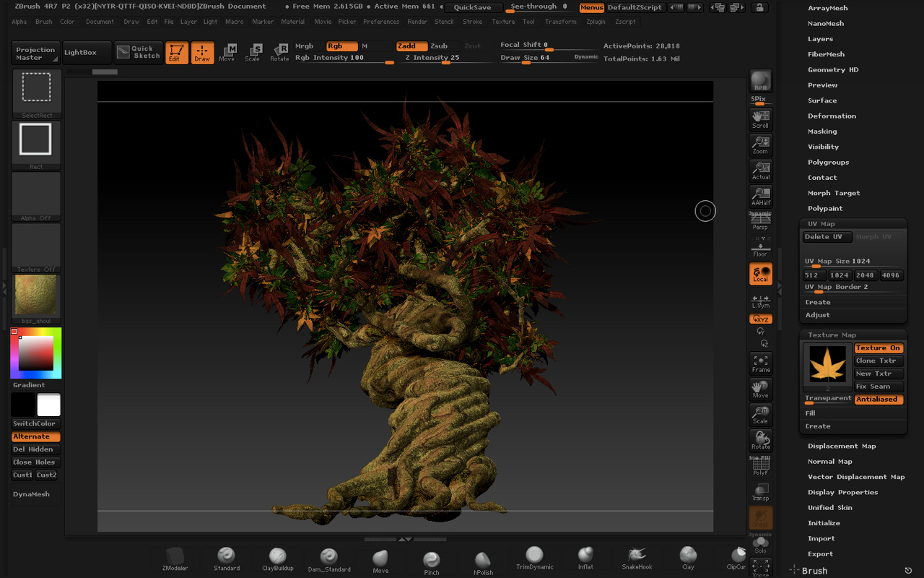Click Projection Master button

(36, 53)
